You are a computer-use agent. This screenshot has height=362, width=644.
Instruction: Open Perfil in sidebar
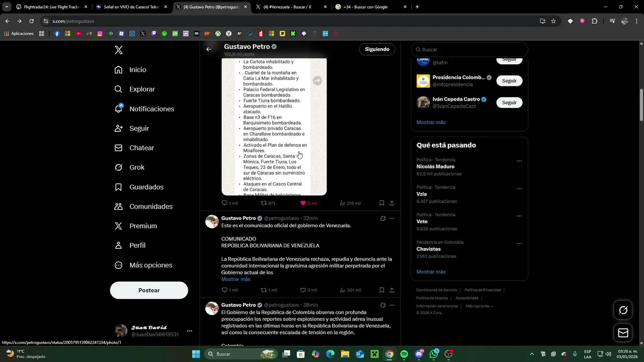click(x=130, y=245)
